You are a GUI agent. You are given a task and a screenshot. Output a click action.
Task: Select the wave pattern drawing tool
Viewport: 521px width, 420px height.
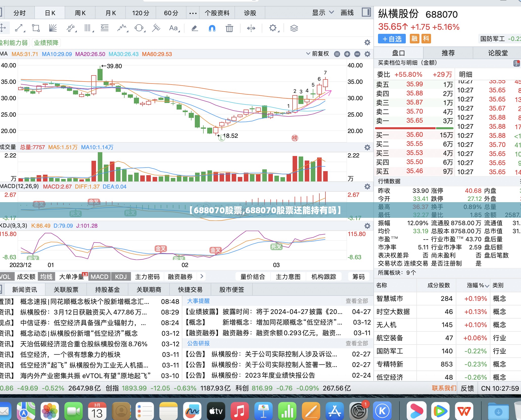(x=122, y=28)
